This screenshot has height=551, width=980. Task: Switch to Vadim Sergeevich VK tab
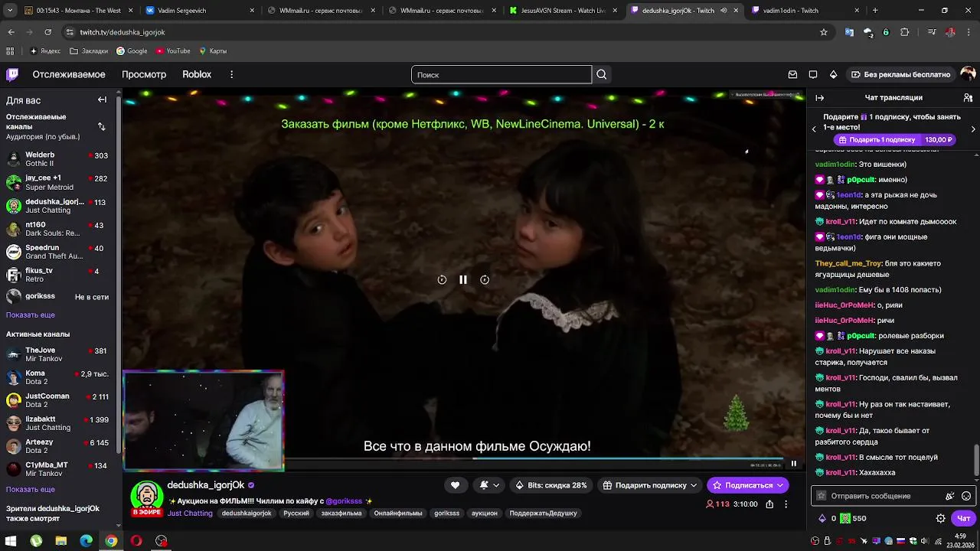pyautogui.click(x=201, y=11)
